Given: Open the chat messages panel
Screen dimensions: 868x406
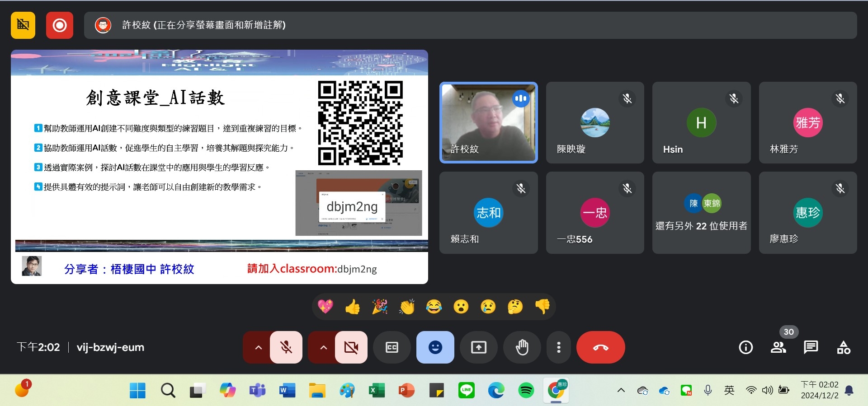Looking at the screenshot, I should click(811, 347).
